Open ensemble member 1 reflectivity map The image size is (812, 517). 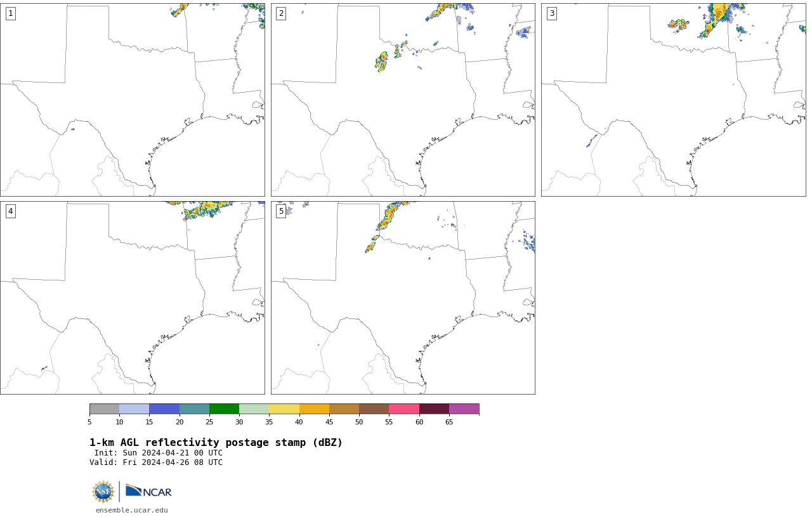click(133, 100)
